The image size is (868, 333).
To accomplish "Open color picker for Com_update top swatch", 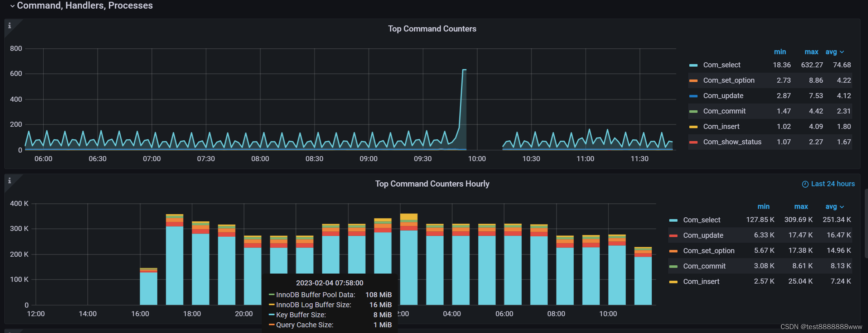I will (x=693, y=96).
